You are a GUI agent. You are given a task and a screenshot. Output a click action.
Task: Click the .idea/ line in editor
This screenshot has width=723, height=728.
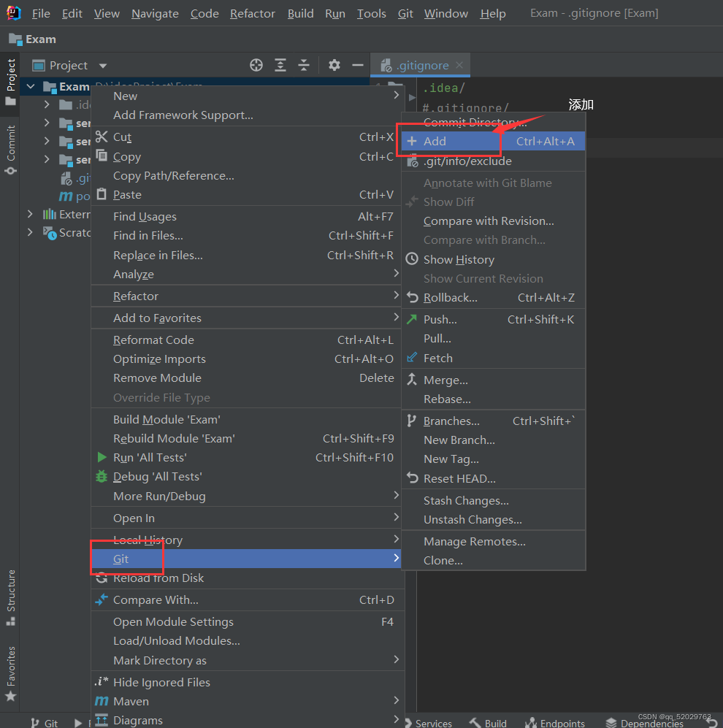[x=443, y=88]
